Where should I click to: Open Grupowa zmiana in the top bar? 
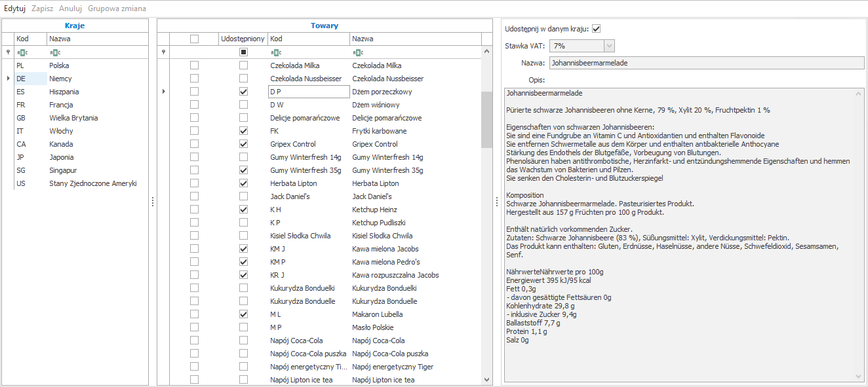(x=117, y=9)
